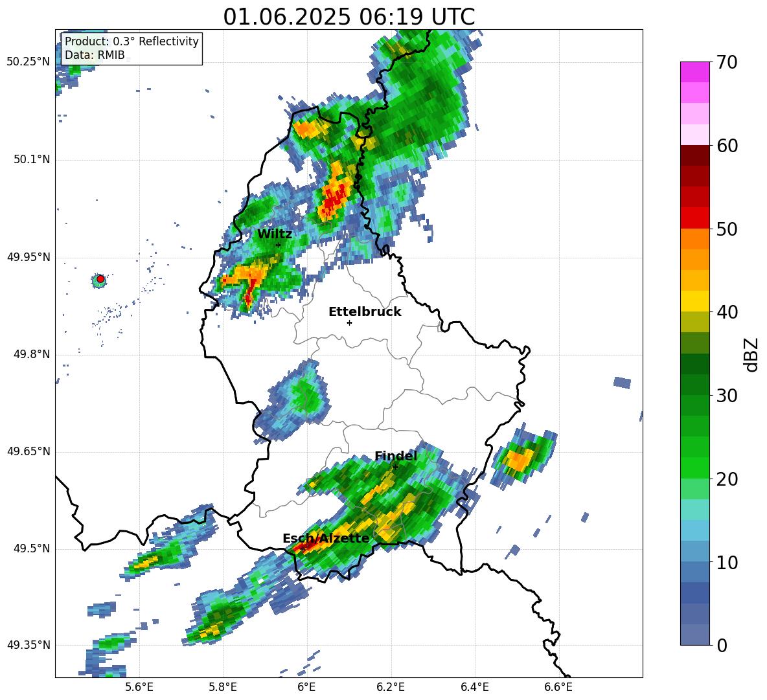Click the Findel cross marker
767x700 pixels.
point(395,467)
